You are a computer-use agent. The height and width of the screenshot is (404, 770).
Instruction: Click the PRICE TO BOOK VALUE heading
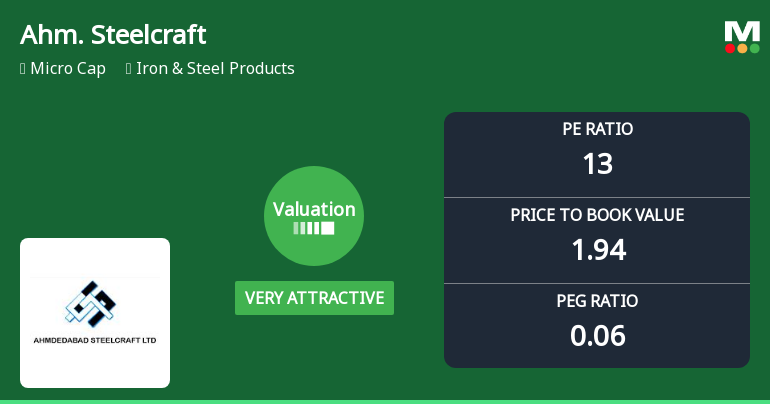tap(597, 215)
